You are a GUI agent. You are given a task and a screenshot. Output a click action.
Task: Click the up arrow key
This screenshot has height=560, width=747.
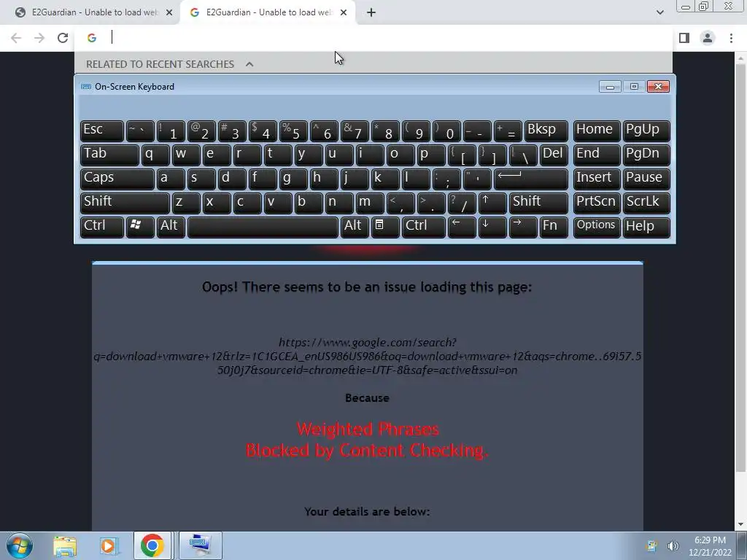click(492, 203)
